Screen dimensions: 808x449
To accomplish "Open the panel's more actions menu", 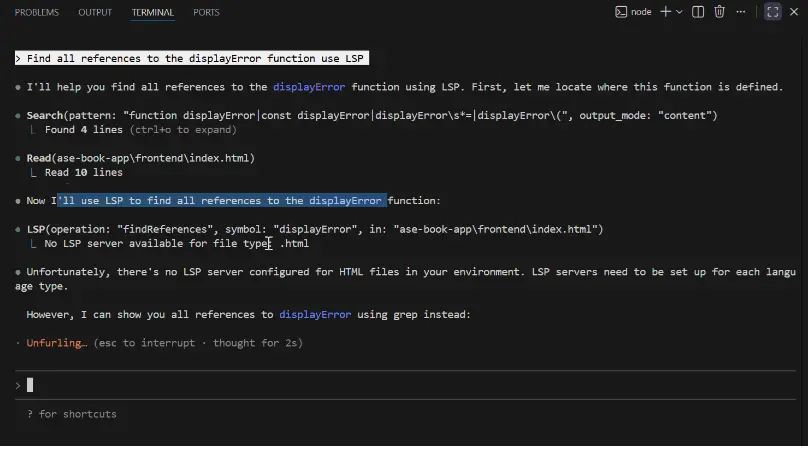I will coord(741,12).
